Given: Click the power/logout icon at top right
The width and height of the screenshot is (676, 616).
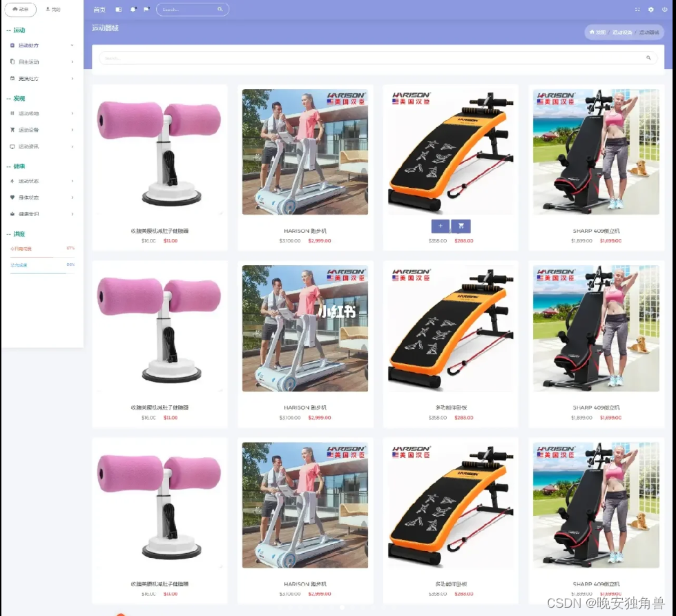Looking at the screenshot, I should click(665, 10).
